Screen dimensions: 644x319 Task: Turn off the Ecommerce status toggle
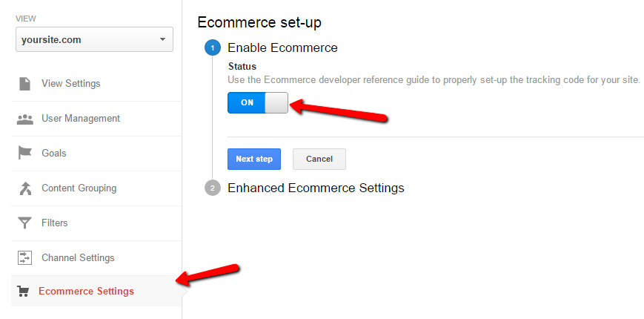[258, 103]
